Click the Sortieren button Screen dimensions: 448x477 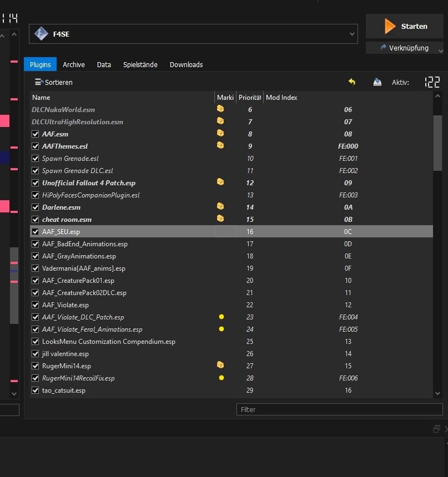coord(54,82)
